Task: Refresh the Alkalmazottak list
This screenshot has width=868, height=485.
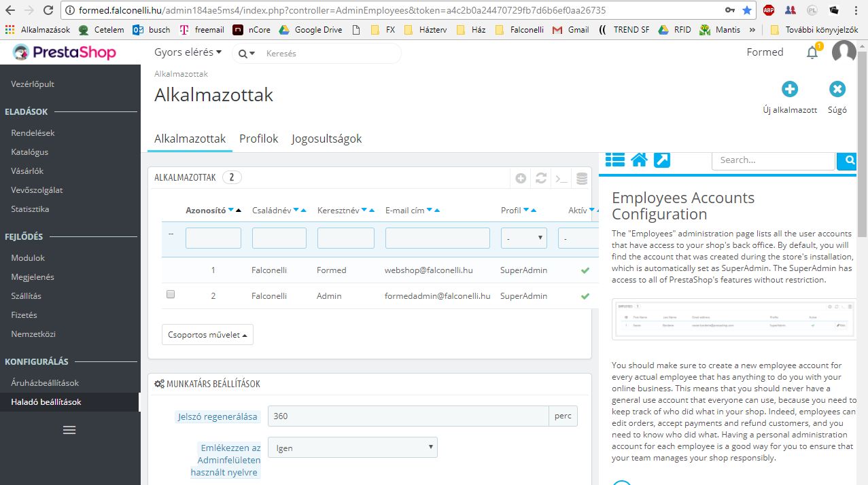Action: (541, 178)
